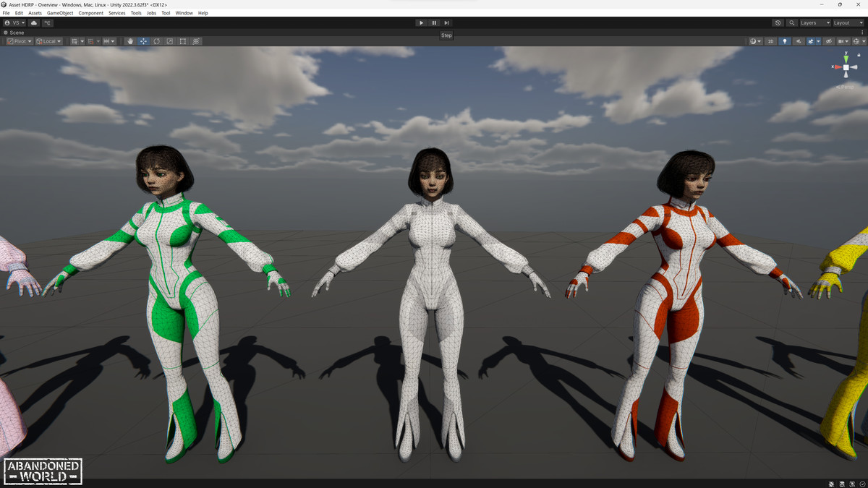Click green Y axis on orientation gizmo
The image size is (868, 488).
[x=846, y=55]
